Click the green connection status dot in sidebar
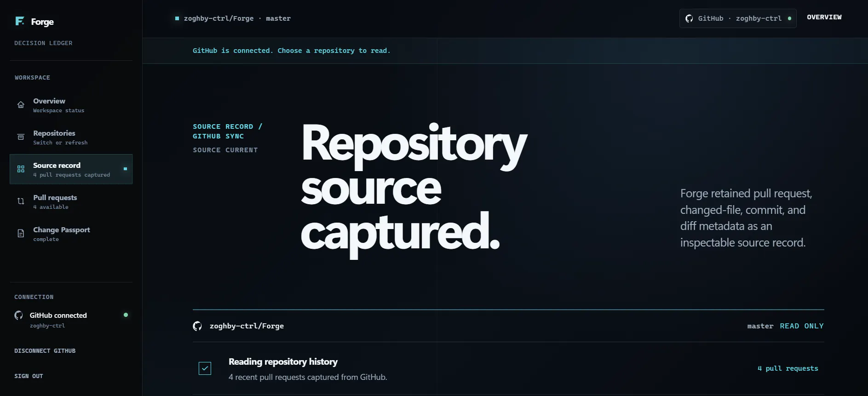 [126, 315]
